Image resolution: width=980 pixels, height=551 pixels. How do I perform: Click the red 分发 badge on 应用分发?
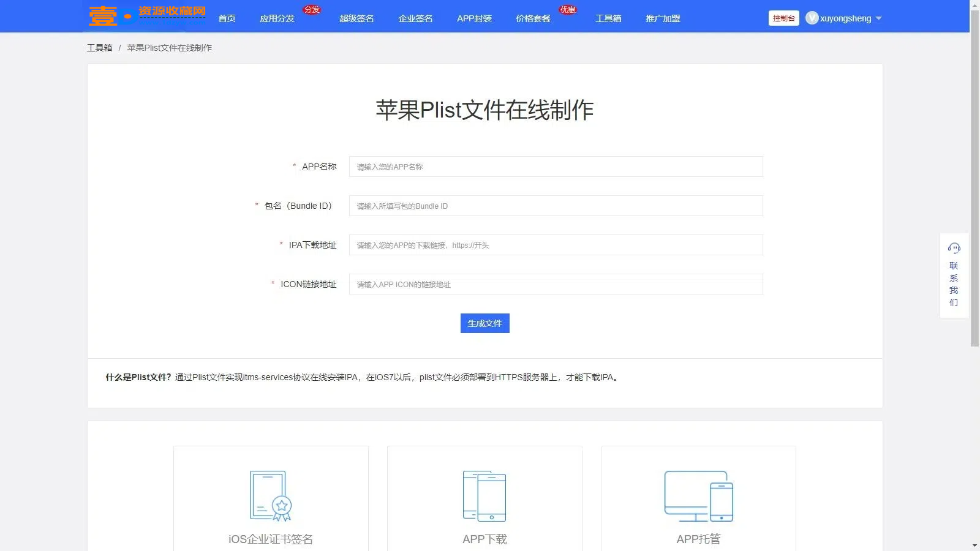312,9
